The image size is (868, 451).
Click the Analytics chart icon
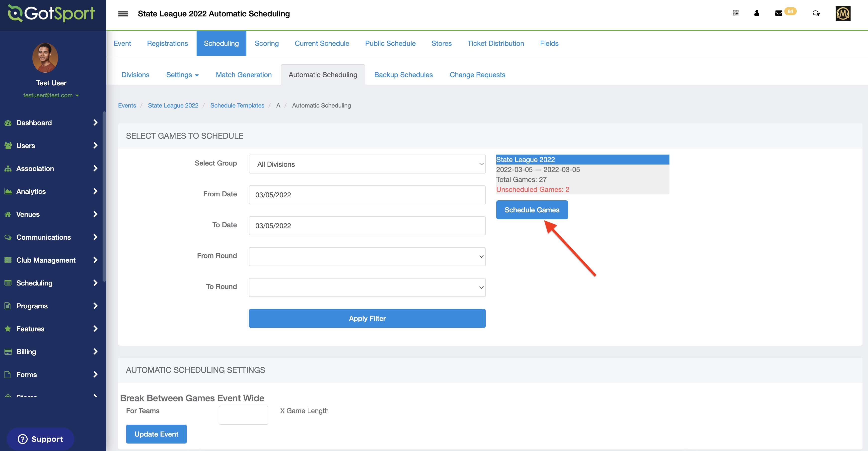(x=8, y=191)
